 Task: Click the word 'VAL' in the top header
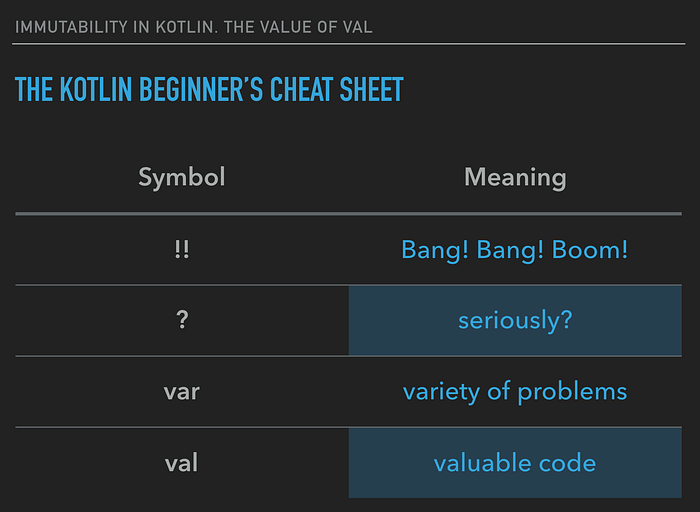358,27
